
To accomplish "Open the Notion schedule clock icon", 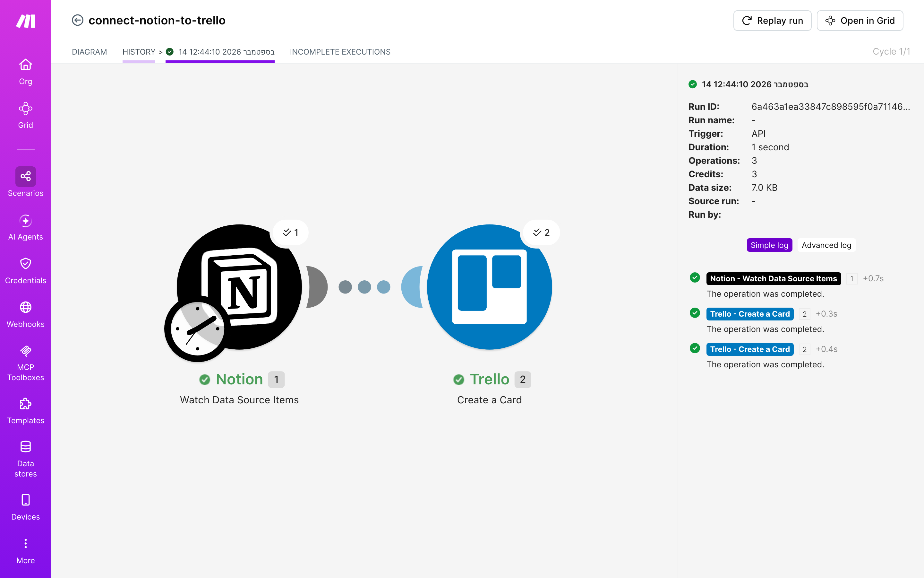I will point(197,329).
